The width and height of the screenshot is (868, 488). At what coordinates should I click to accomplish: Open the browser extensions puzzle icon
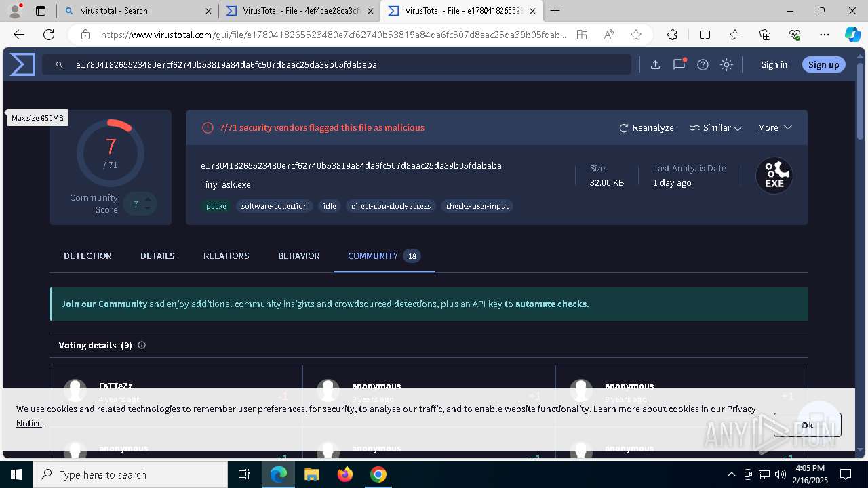coord(672,35)
